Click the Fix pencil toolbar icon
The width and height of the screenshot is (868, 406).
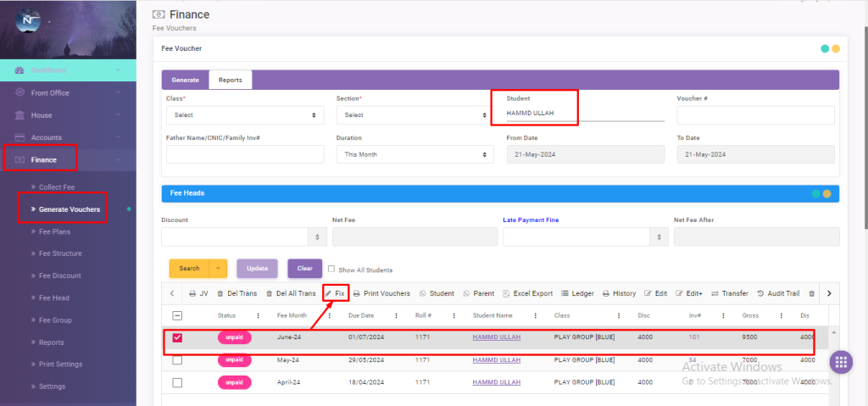[329, 293]
